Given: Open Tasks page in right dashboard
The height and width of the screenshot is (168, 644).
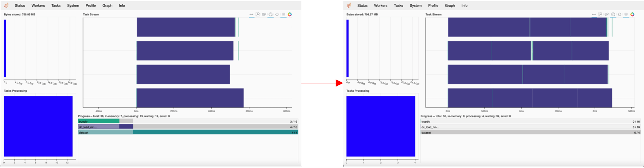Looking at the screenshot, I should coord(399,5).
